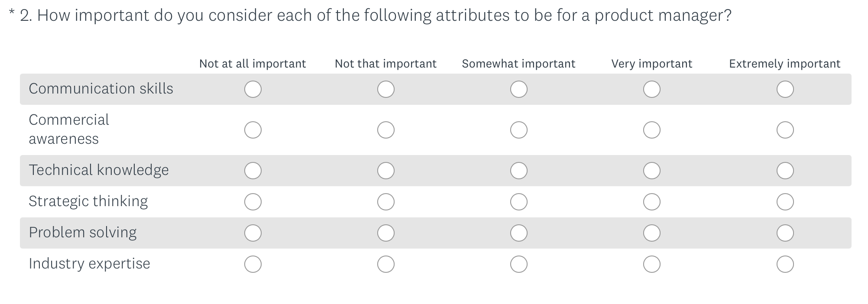Select Not that important for Strategic thinking
The image size is (868, 304).
tap(385, 202)
